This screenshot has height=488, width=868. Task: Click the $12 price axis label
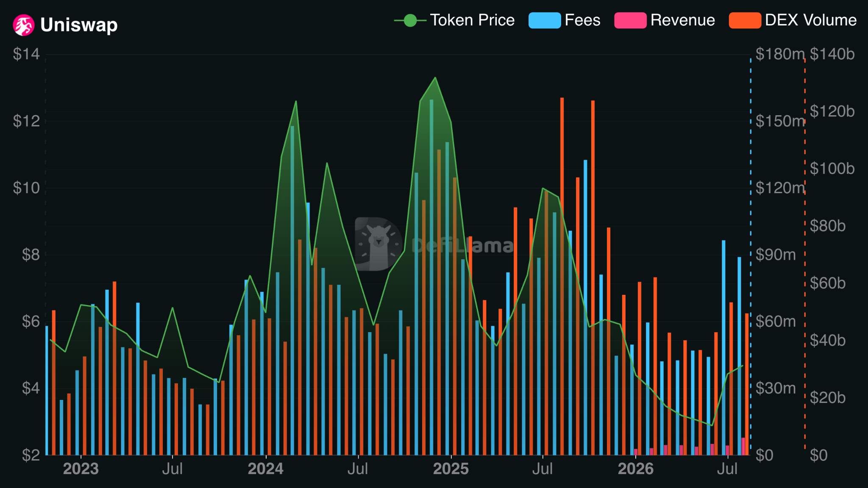(26, 121)
